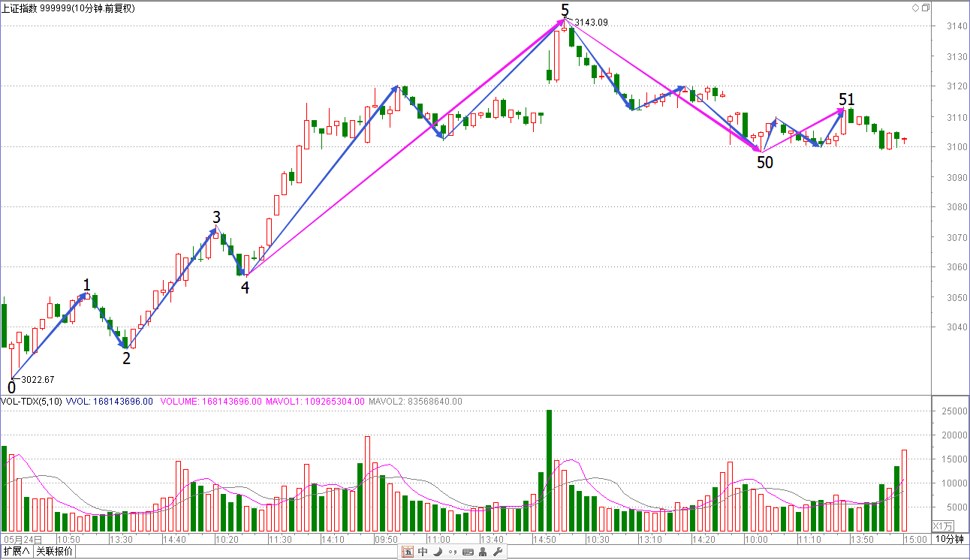This screenshot has width=970, height=560.
Task: Click the 14:50 time axis label
Action: pyautogui.click(x=544, y=539)
